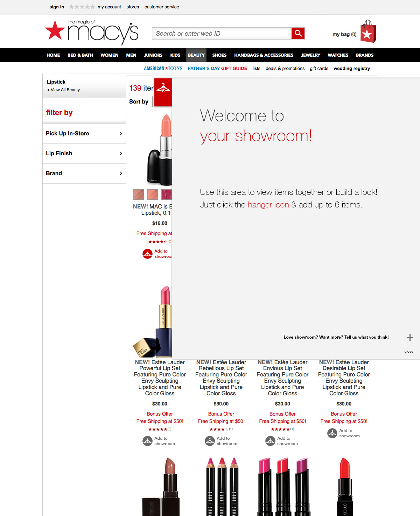420x516 pixels.
Task: Open the red shopping bag icon
Action: click(x=368, y=31)
